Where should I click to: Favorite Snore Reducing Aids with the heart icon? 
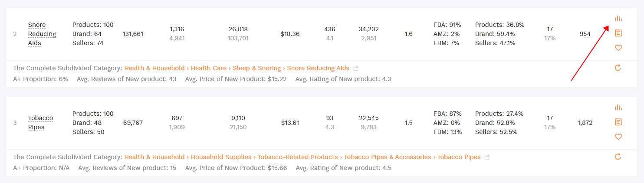618,48
